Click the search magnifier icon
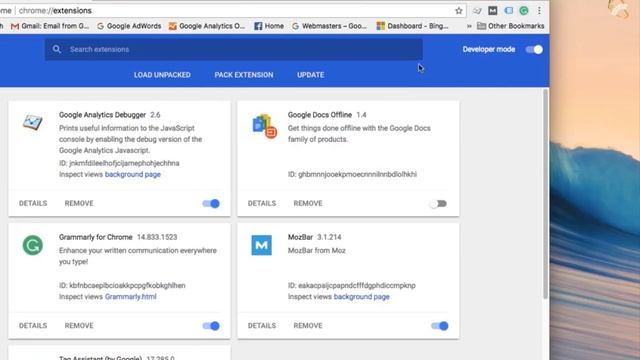 point(57,49)
